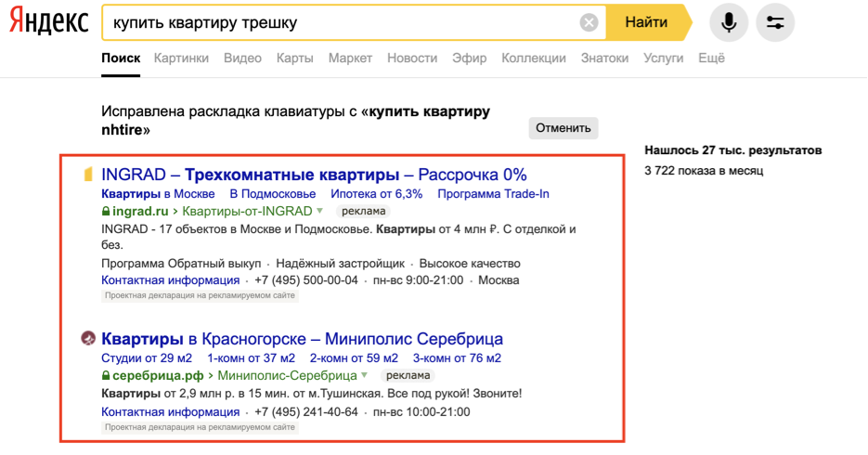Click the серебрица.рф domain link
The width and height of the screenshot is (868, 455).
pos(158,376)
